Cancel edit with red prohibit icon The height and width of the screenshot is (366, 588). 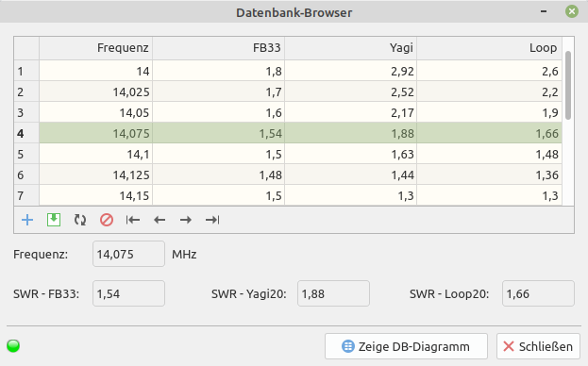point(107,220)
